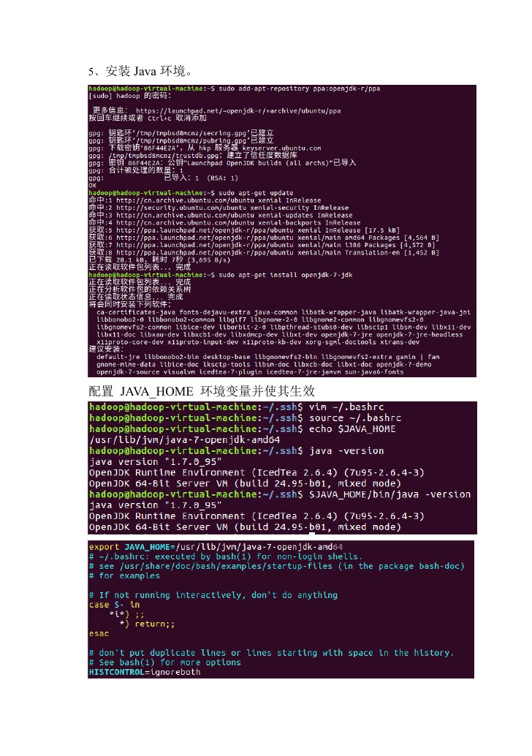Click the "sudo add-apt-repository ppa:openjdk-r/ppa" command
Image resolution: width=532 pixels, height=756 pixels.
click(x=300, y=88)
